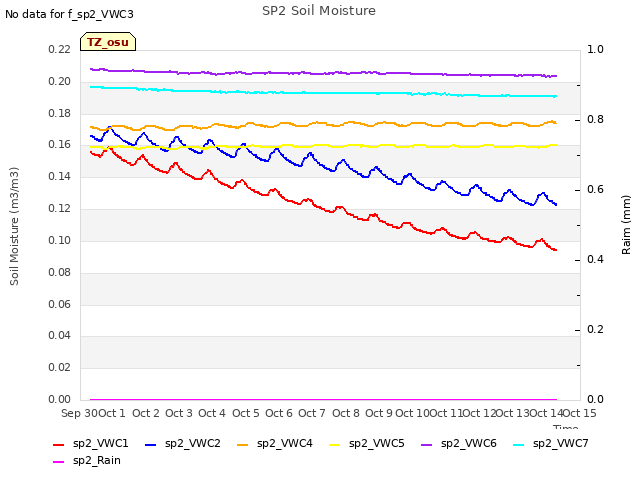Click the Oct 8 x-axis tick label

[346, 413]
